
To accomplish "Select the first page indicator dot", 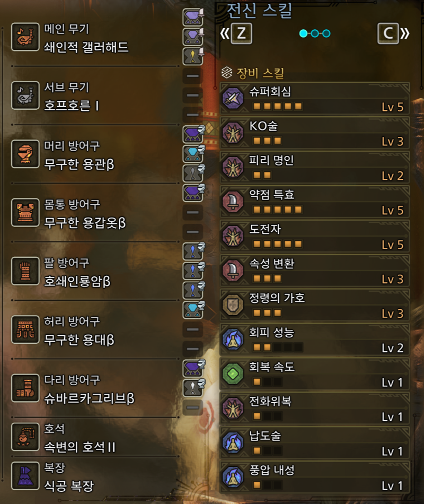I will 303,33.
